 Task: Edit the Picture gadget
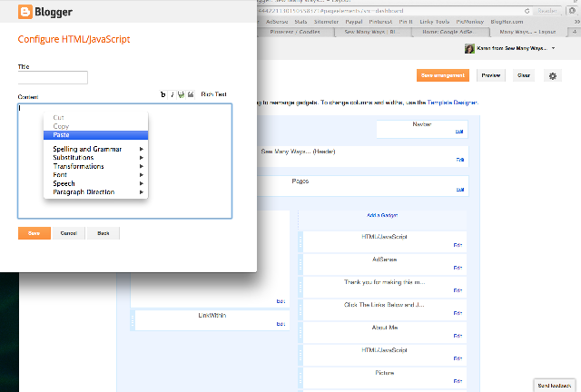coord(458,381)
